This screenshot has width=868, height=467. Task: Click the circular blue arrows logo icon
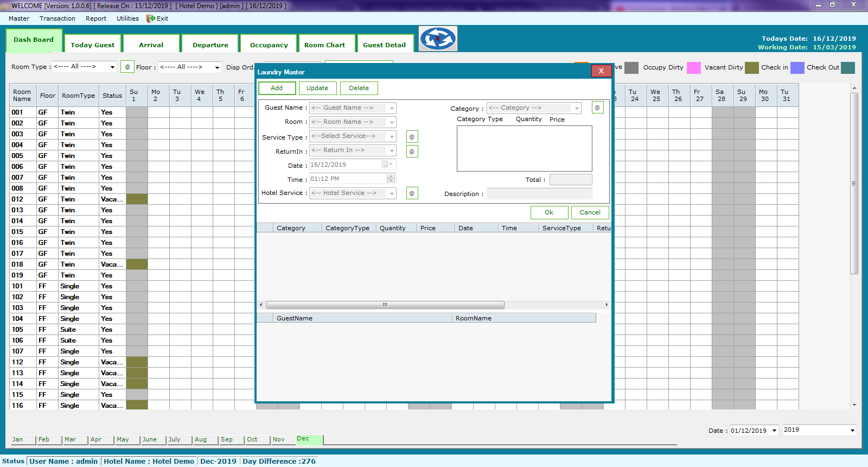coord(438,39)
